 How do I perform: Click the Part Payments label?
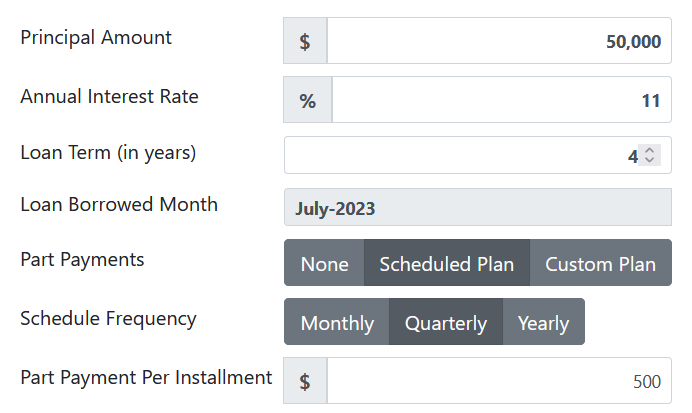coord(82,259)
